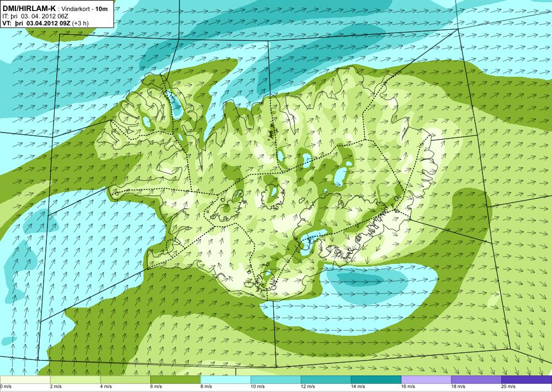This screenshot has width=552, height=392.
Task: Click the '6 m/s' legend label
Action: (x=156, y=386)
